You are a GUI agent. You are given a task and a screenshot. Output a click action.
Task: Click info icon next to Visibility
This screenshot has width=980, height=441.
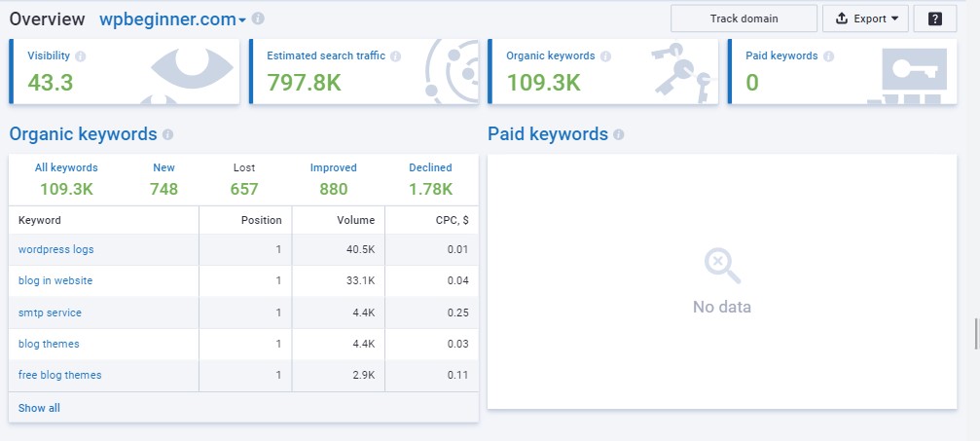point(80,56)
